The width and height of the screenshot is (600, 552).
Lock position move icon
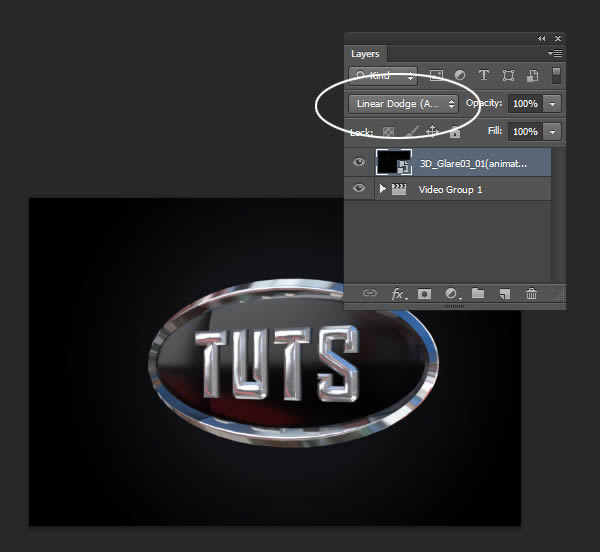tap(432, 132)
